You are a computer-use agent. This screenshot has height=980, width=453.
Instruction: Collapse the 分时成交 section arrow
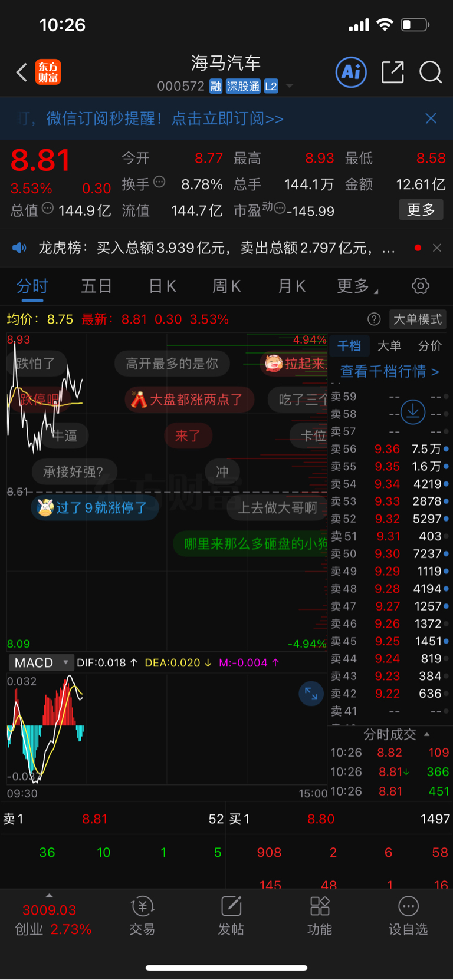pyautogui.click(x=426, y=734)
